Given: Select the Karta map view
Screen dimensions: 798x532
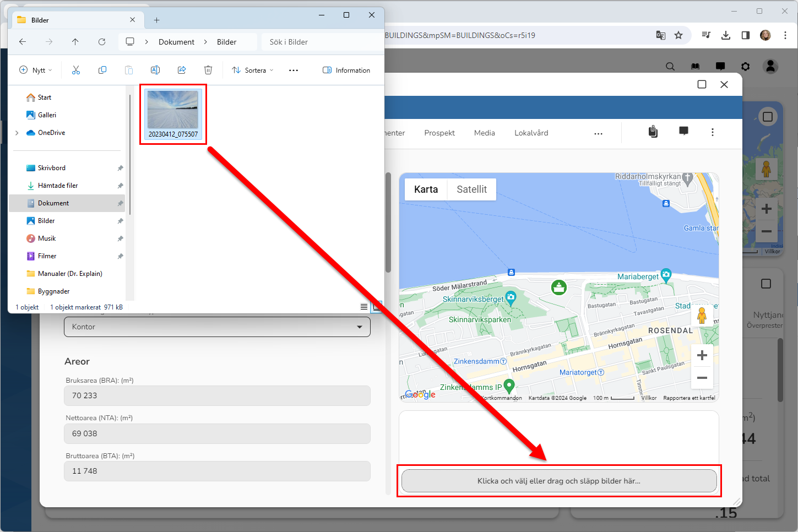Looking at the screenshot, I should 426,189.
